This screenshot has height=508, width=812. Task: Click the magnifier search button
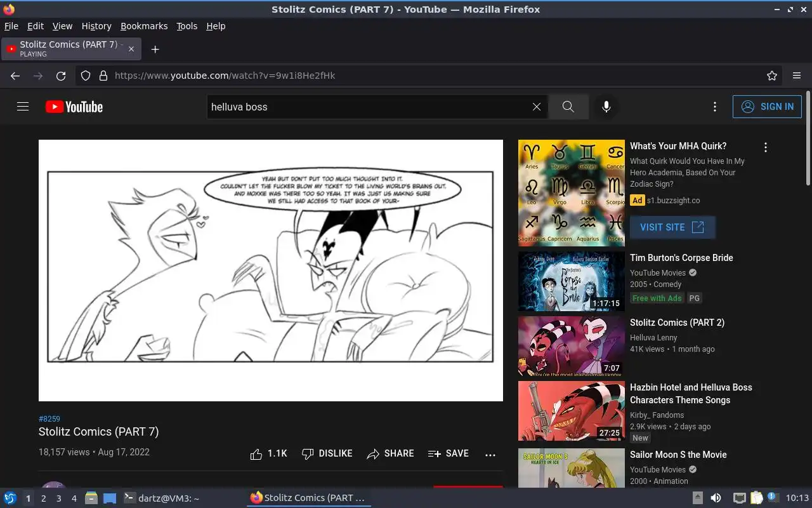point(568,107)
